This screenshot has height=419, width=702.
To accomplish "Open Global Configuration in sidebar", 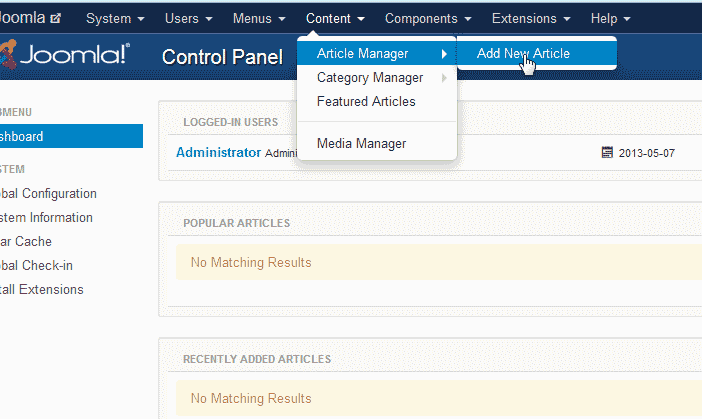I will 48,193.
